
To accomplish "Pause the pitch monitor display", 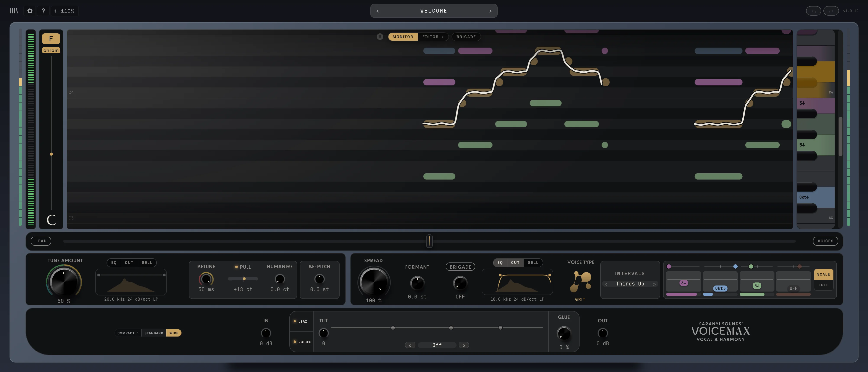I will 380,37.
